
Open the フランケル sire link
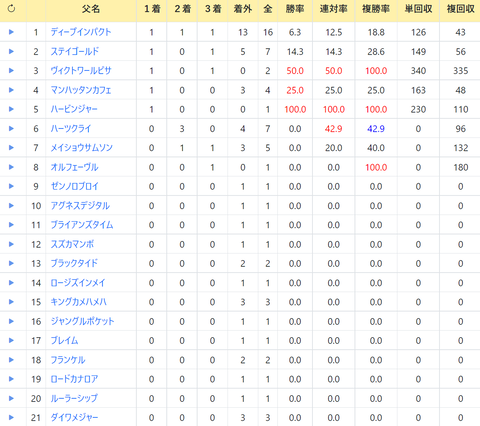[68, 360]
